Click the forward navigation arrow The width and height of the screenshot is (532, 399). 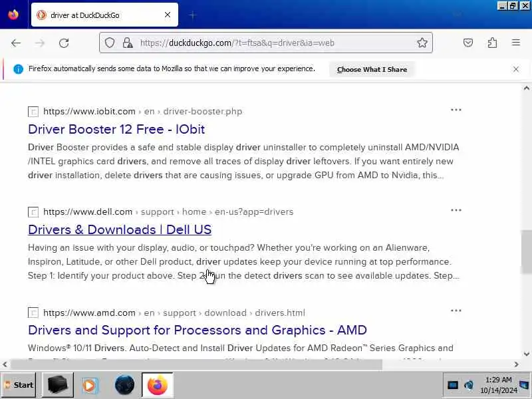[x=40, y=43]
